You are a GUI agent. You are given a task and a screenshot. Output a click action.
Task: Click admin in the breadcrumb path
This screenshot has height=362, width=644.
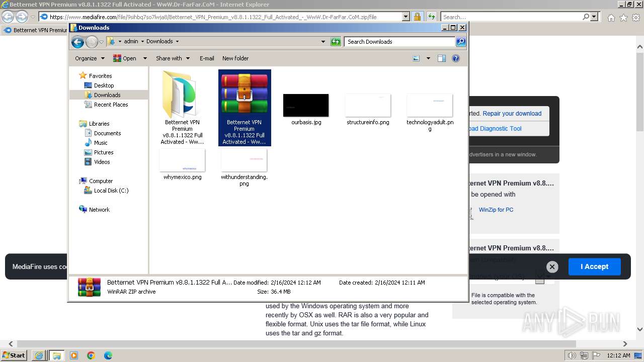coord(131,42)
